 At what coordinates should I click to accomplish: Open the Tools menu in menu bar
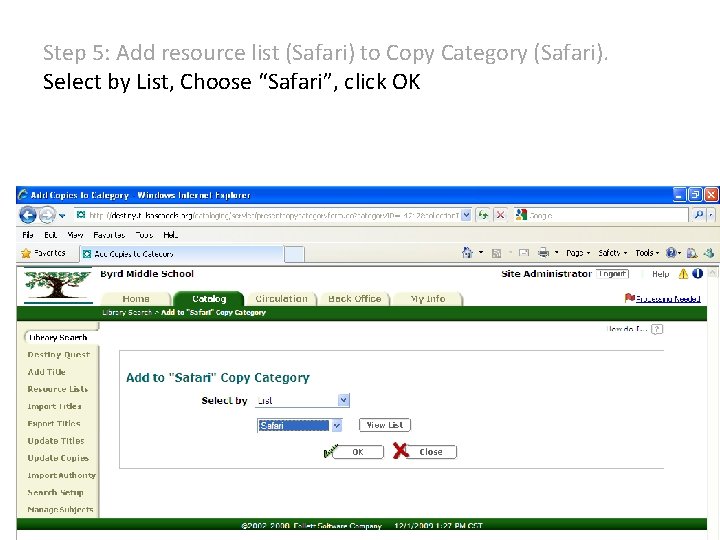[144, 235]
